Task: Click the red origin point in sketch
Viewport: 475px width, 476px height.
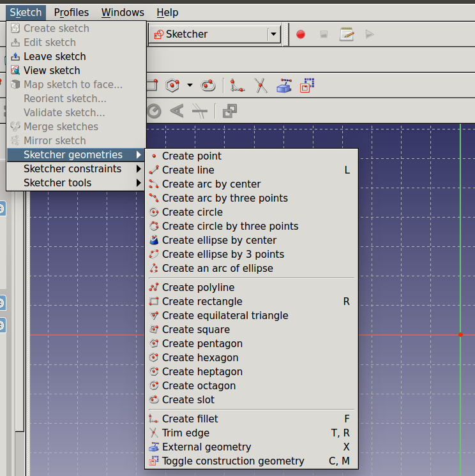Action: (x=460, y=334)
